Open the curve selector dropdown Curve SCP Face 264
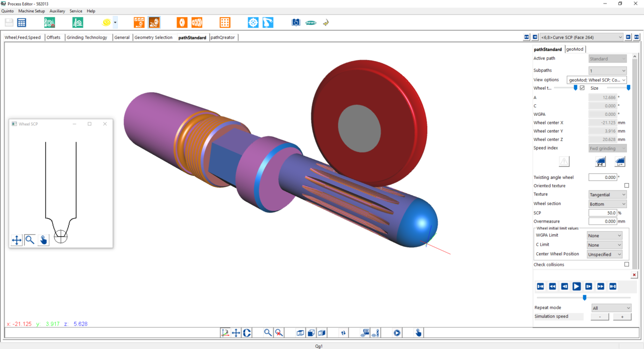 coord(581,37)
